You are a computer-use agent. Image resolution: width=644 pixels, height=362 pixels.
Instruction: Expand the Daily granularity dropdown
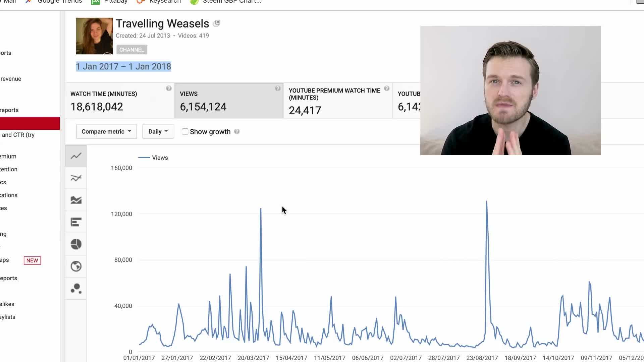pyautogui.click(x=158, y=131)
